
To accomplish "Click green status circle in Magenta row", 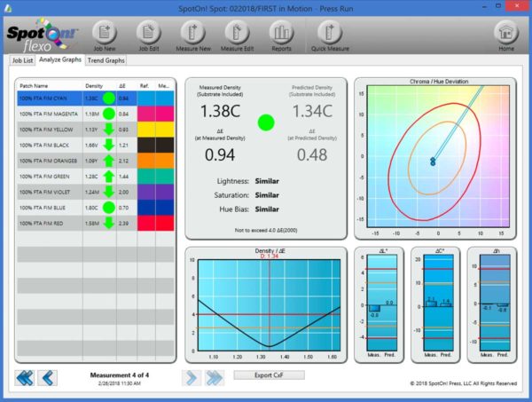I will point(109,114).
